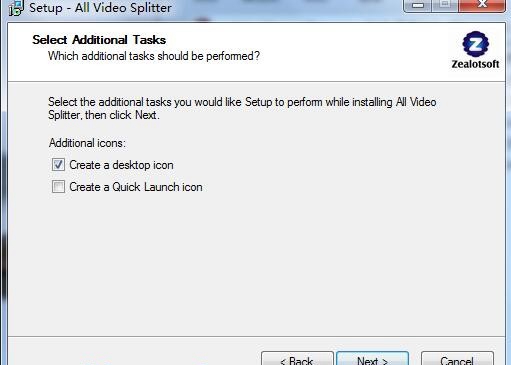Click the installer icon in the title bar
511x365 pixels.
point(15,8)
